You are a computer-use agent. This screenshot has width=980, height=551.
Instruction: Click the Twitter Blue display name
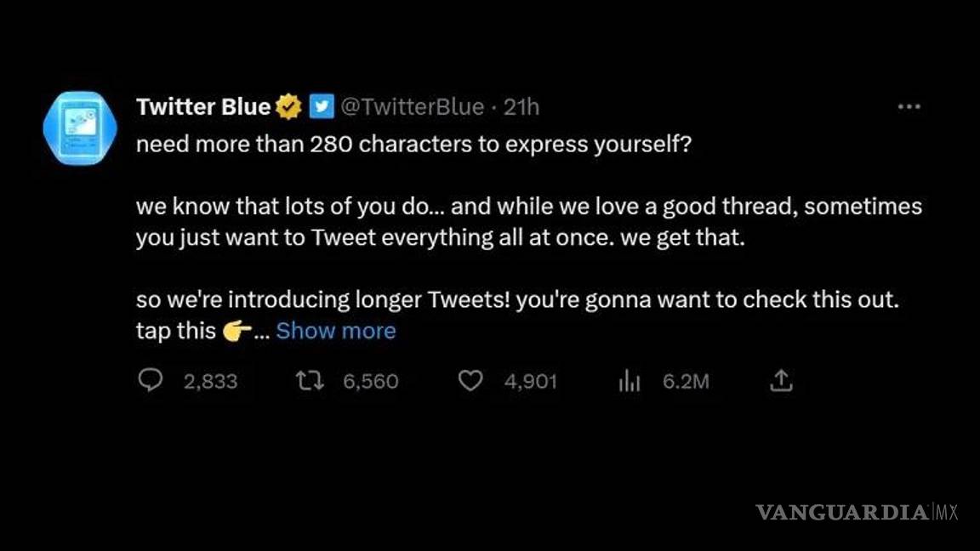pyautogui.click(x=202, y=107)
